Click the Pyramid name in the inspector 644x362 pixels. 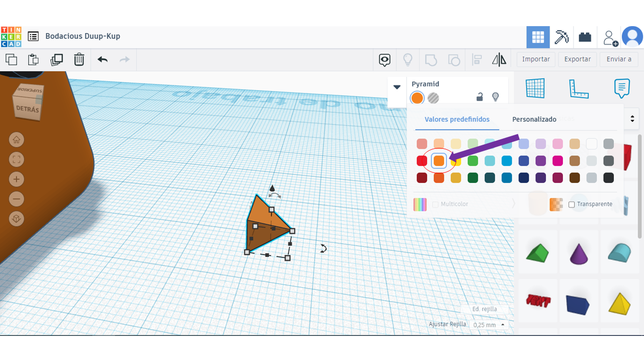coord(426,84)
